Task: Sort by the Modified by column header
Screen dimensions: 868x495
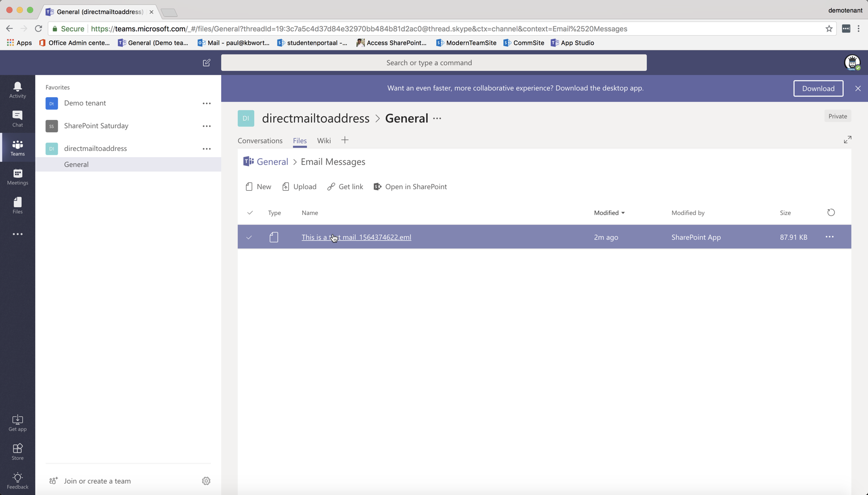Action: (688, 213)
